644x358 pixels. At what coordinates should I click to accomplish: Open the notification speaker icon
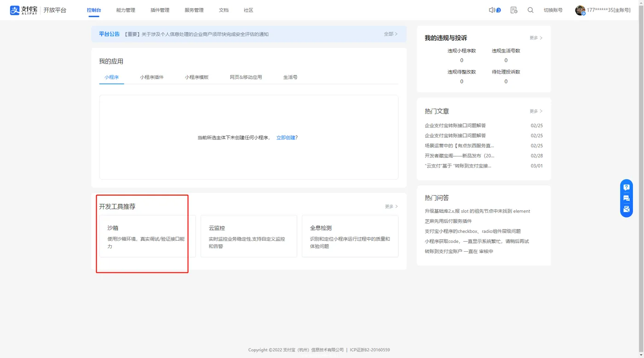pyautogui.click(x=492, y=10)
